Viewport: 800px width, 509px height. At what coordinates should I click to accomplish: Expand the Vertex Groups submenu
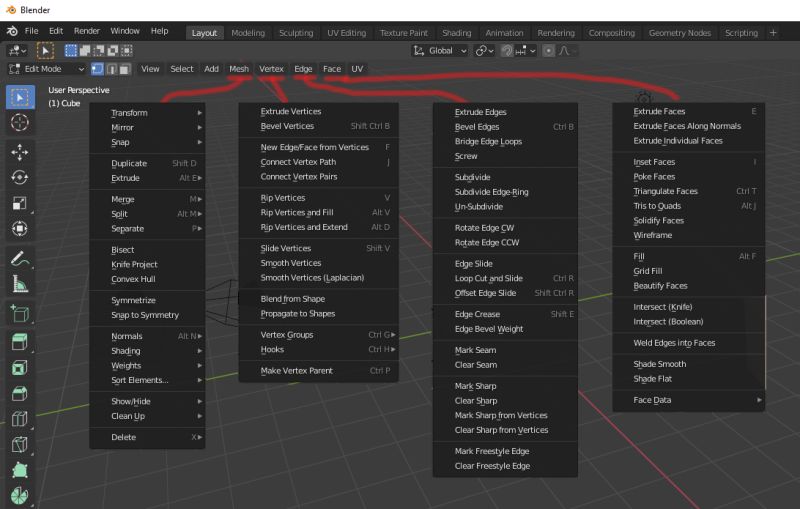click(319, 335)
